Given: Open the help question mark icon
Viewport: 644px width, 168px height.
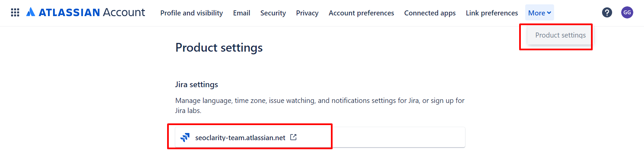Looking at the screenshot, I should pos(607,13).
